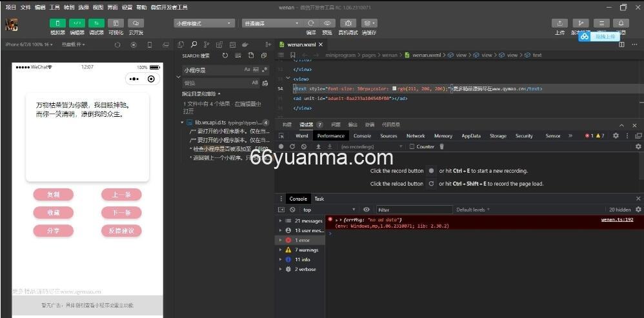Click the 上传 upload icon in toolbar
644x318 pixels.
[559, 23]
